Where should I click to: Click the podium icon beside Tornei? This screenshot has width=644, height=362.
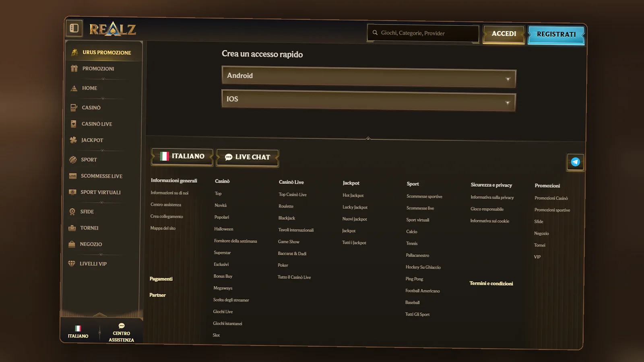point(72,228)
